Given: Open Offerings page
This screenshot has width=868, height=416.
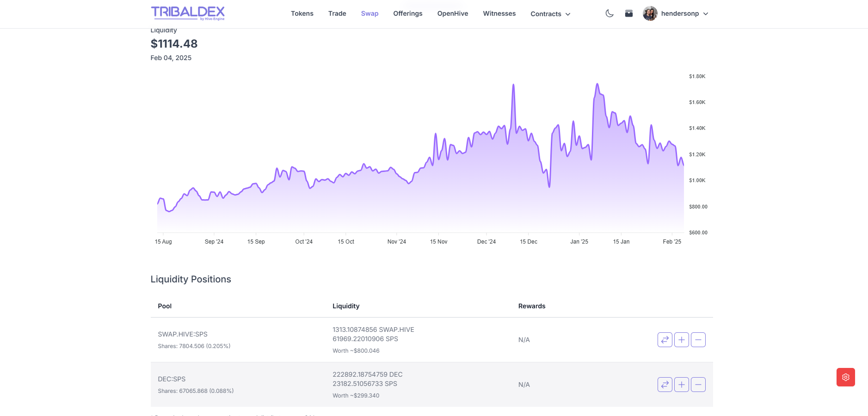Looking at the screenshot, I should pyautogui.click(x=408, y=13).
